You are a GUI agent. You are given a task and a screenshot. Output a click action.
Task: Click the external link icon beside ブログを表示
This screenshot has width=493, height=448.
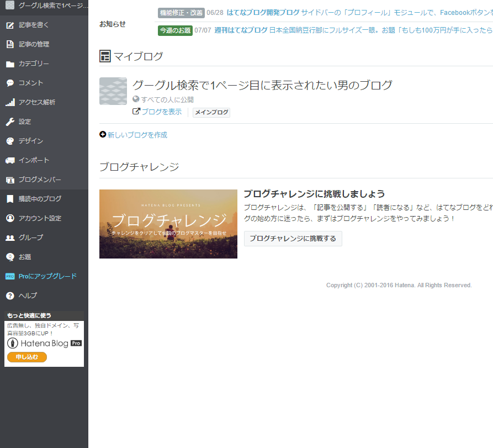pyautogui.click(x=136, y=111)
